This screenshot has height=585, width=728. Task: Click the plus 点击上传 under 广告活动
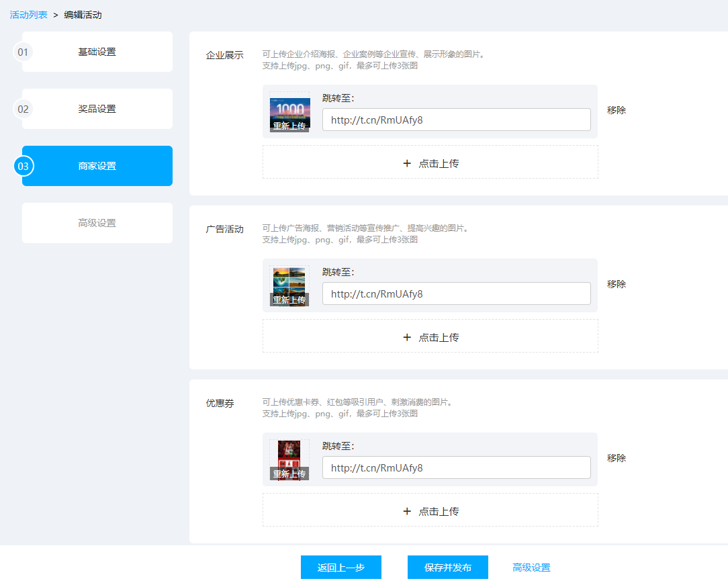pyautogui.click(x=430, y=337)
